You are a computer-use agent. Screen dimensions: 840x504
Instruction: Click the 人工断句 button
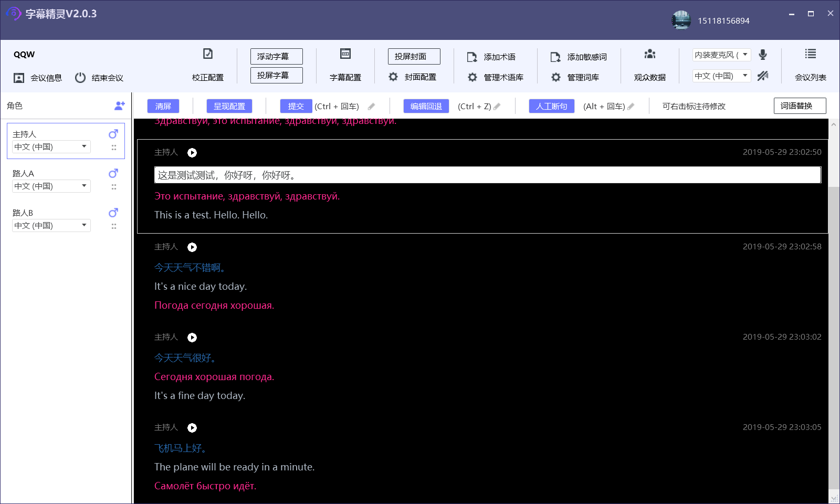pos(552,106)
